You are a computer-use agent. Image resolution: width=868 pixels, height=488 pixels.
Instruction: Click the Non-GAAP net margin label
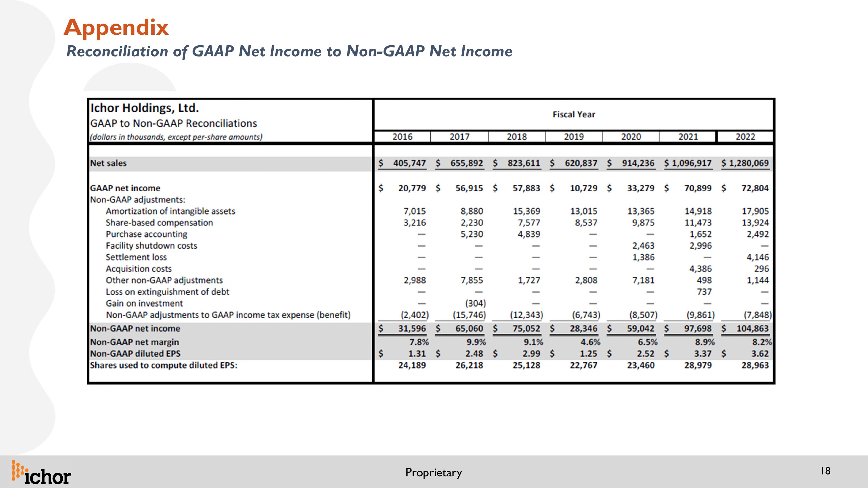tap(135, 342)
